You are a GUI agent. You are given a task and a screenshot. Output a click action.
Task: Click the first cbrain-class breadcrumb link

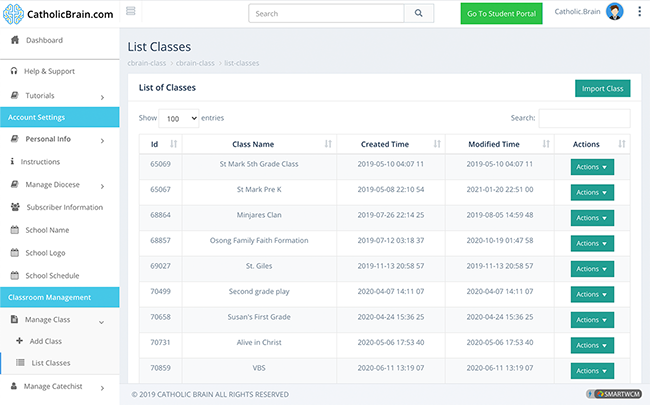pos(147,63)
